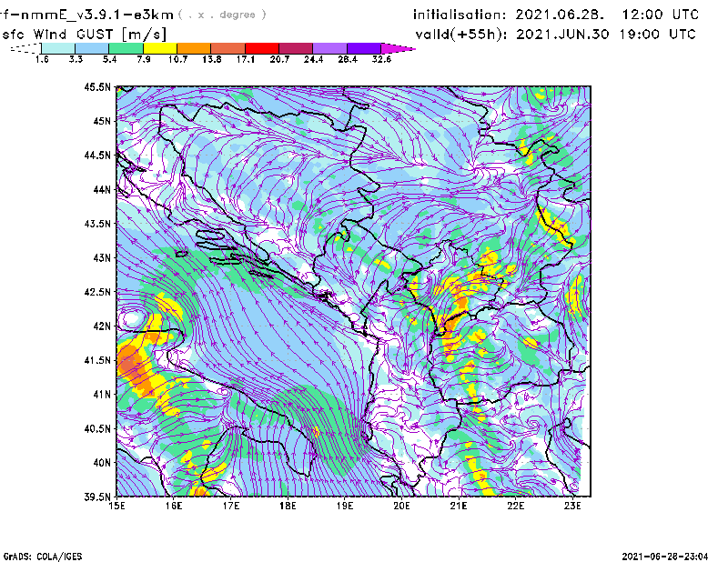Click the longitude label 20E
Screen dimensions: 728x562
click(x=401, y=506)
